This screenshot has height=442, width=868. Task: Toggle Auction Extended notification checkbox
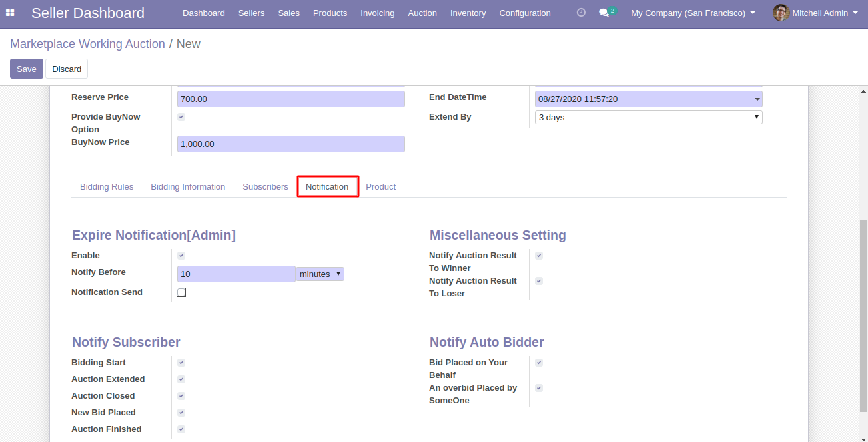coord(181,379)
